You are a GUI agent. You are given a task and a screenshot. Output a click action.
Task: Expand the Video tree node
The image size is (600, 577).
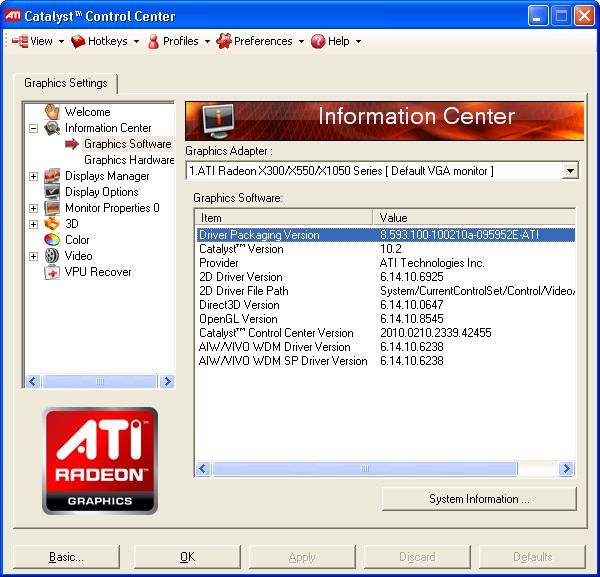(34, 256)
